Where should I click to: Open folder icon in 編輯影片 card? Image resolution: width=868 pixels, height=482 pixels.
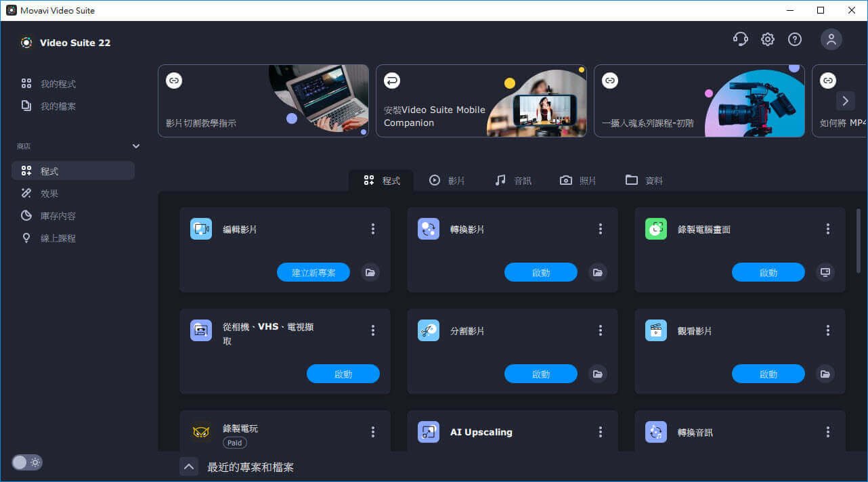coord(370,272)
